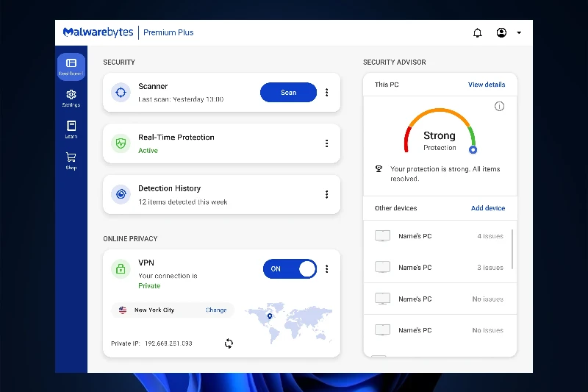The height and width of the screenshot is (392, 588).
Task: Change the VPN server location
Action: [216, 310]
